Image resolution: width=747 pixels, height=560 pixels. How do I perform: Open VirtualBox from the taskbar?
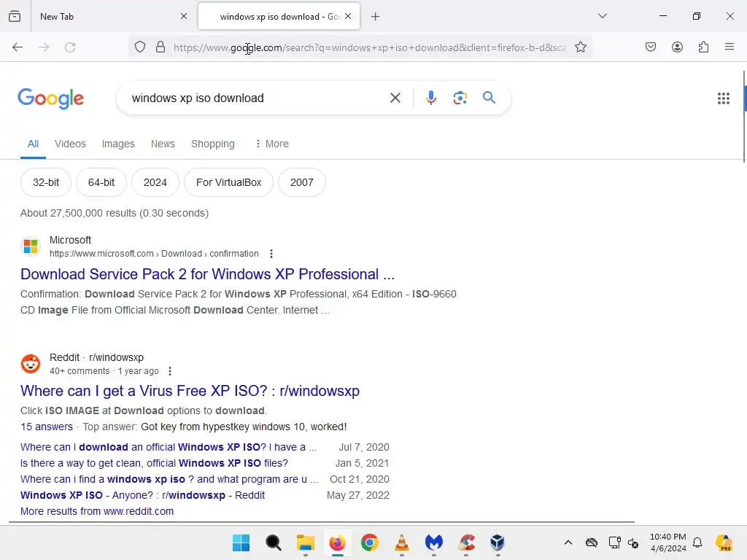pyautogui.click(x=498, y=542)
